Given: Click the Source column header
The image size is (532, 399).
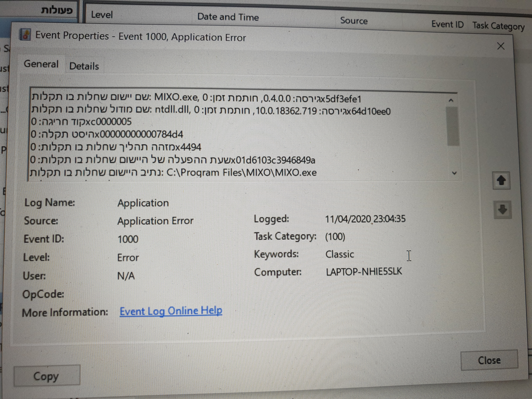Looking at the screenshot, I should (x=353, y=21).
